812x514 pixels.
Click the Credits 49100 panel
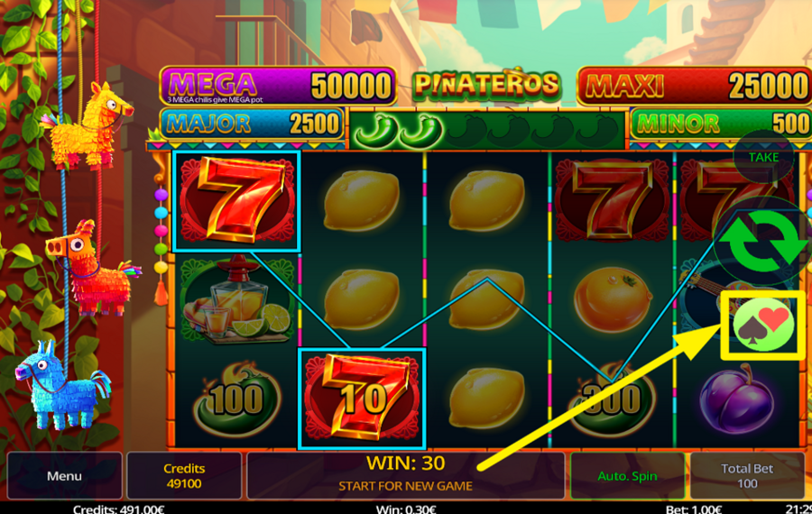coord(184,476)
